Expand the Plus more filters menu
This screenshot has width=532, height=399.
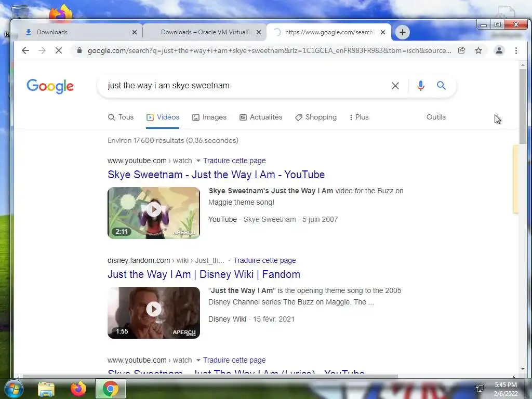(x=359, y=117)
